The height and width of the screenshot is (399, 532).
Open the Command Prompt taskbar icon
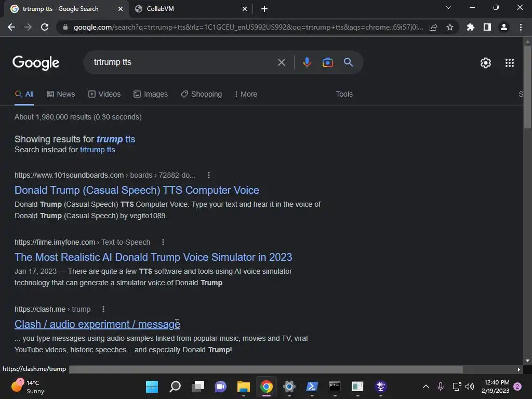[335, 387]
